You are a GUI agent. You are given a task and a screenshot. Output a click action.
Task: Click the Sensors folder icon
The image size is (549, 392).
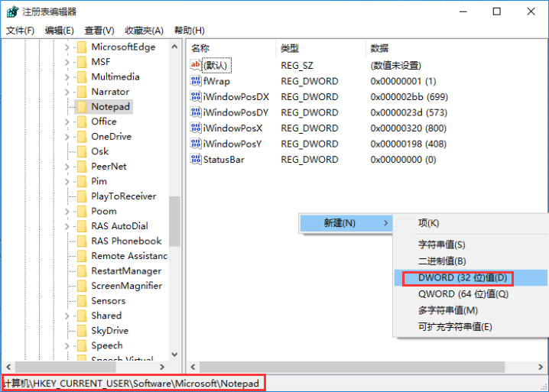[x=82, y=300]
